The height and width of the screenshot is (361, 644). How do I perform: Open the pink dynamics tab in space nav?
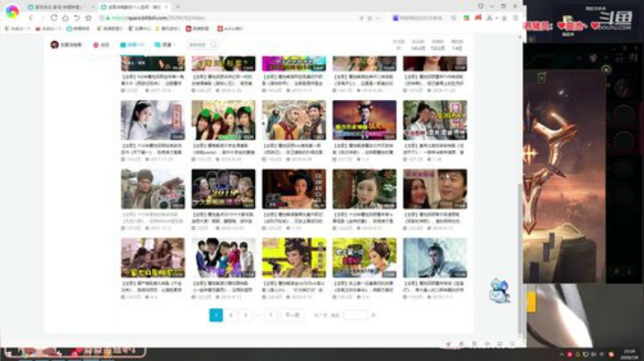101,45
